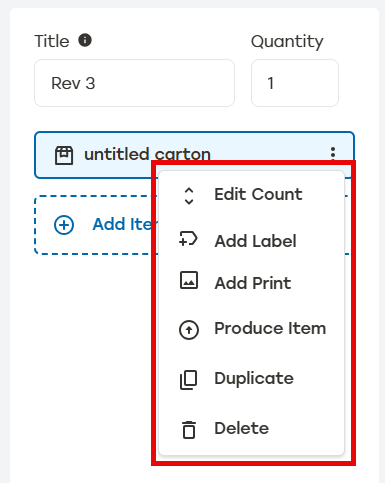This screenshot has height=483, width=385.
Task: Click the plus circle Add Item icon
Action: 64,225
